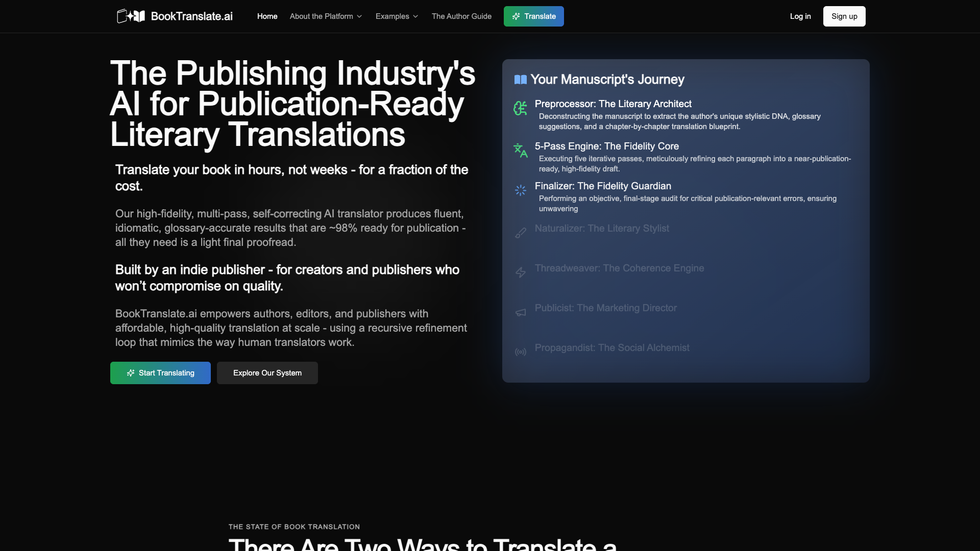This screenshot has height=551, width=980.
Task: Click the open book icon beside Your Manuscript's Journey
Action: (521, 80)
